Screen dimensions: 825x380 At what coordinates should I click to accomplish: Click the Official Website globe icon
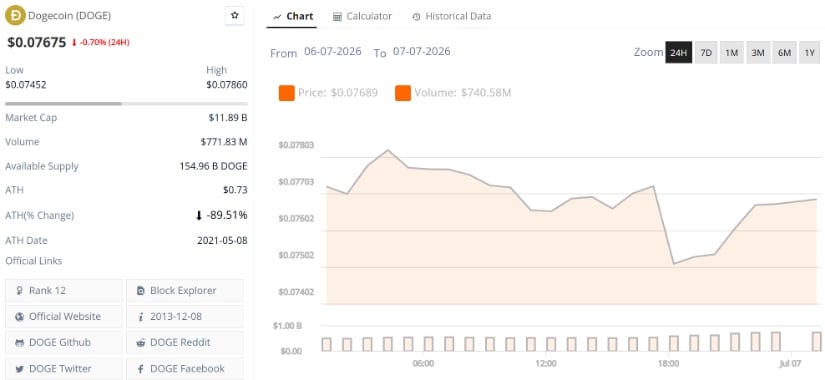pos(19,317)
